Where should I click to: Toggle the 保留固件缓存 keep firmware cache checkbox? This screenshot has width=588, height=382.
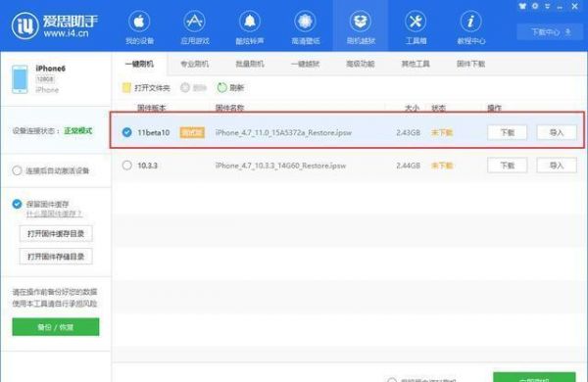coord(17,204)
